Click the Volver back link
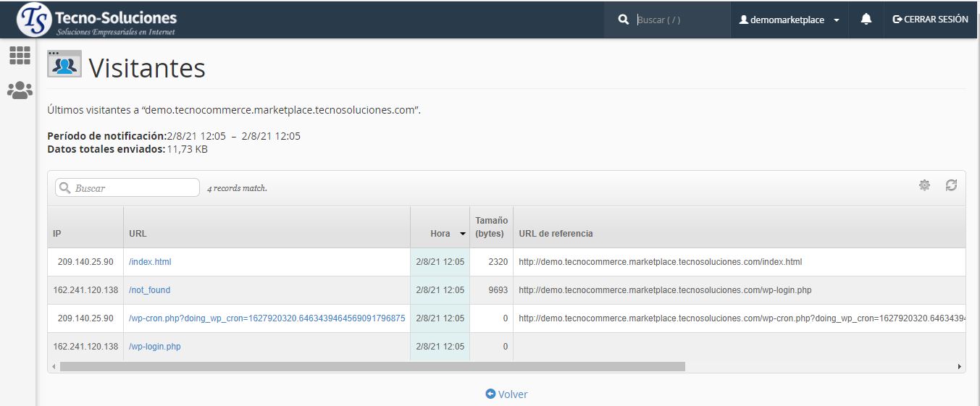Screen dimensions: 980x406 (x=506, y=394)
